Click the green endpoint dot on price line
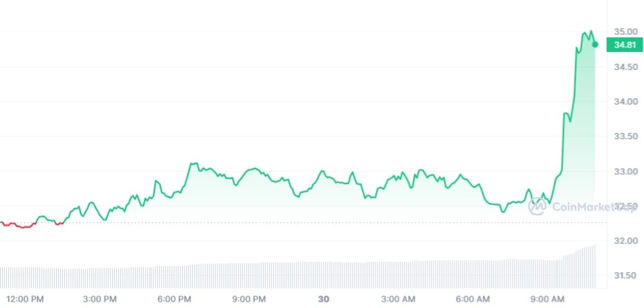This screenshot has height=308, width=644. point(595,44)
